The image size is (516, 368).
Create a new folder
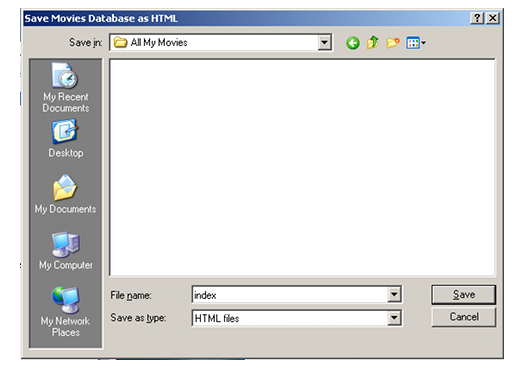coord(393,43)
